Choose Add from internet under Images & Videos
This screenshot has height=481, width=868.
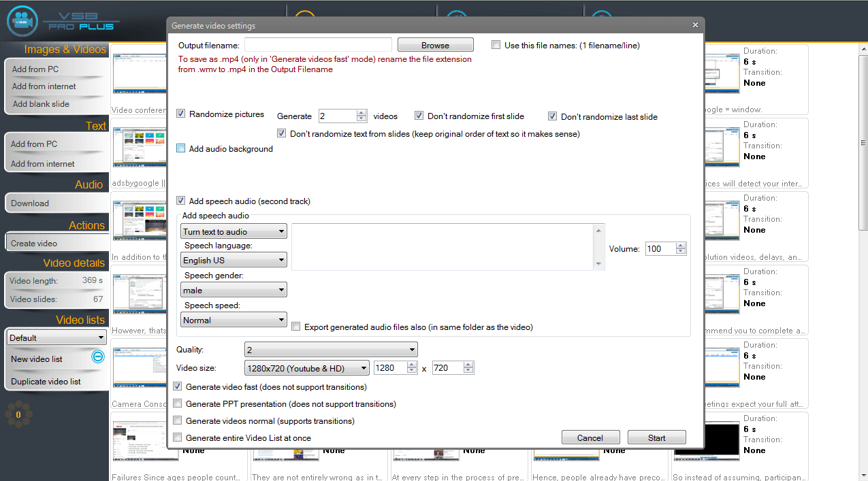44,86
